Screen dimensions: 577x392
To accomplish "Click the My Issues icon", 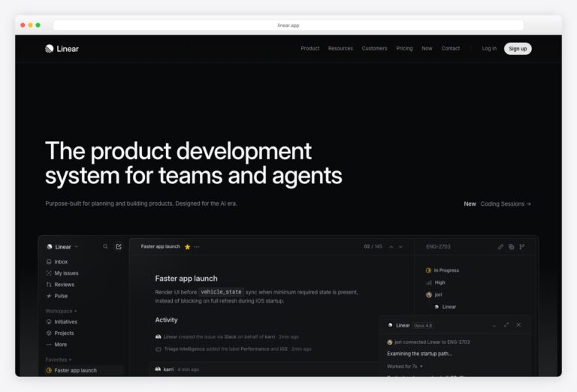I will (49, 273).
